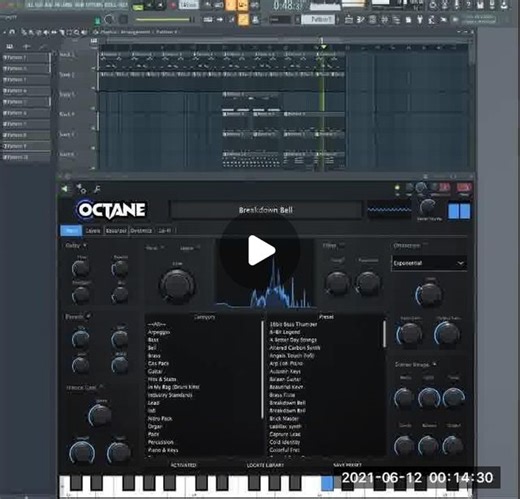
Task: Select the Cold Identity preset
Action: coord(285,442)
